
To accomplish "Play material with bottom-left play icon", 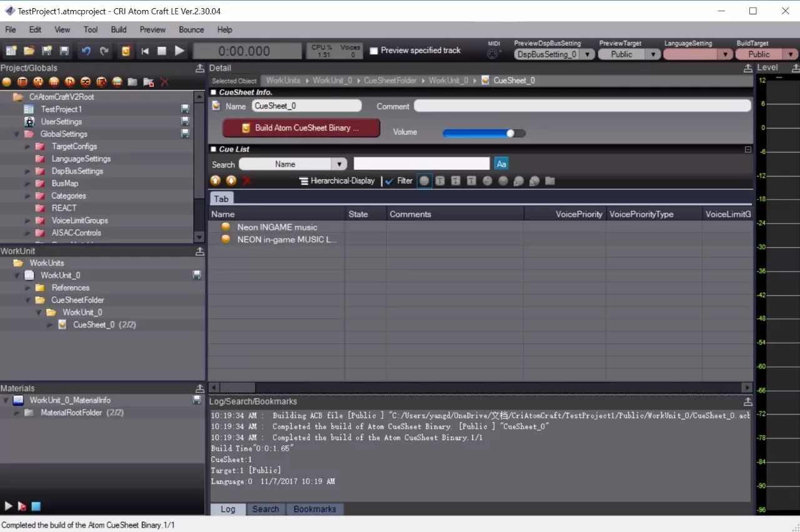I will 9,506.
